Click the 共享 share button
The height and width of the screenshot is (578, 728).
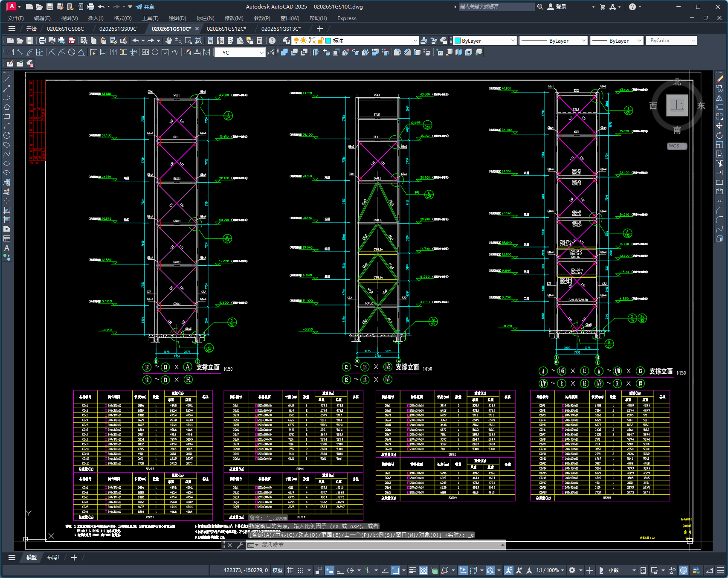(x=145, y=7)
